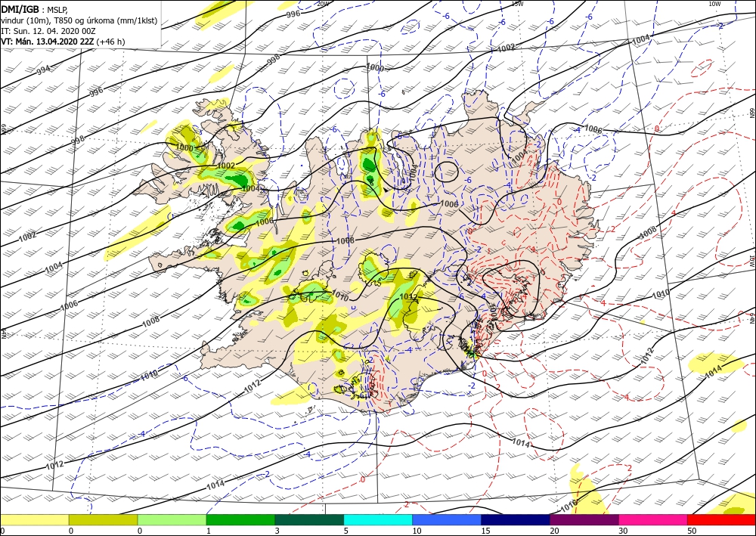Click the navy blue legend swatch

pos(516,519)
